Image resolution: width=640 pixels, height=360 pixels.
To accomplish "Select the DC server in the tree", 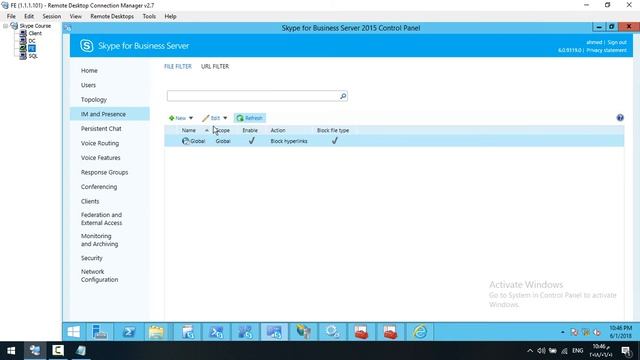I will point(32,41).
